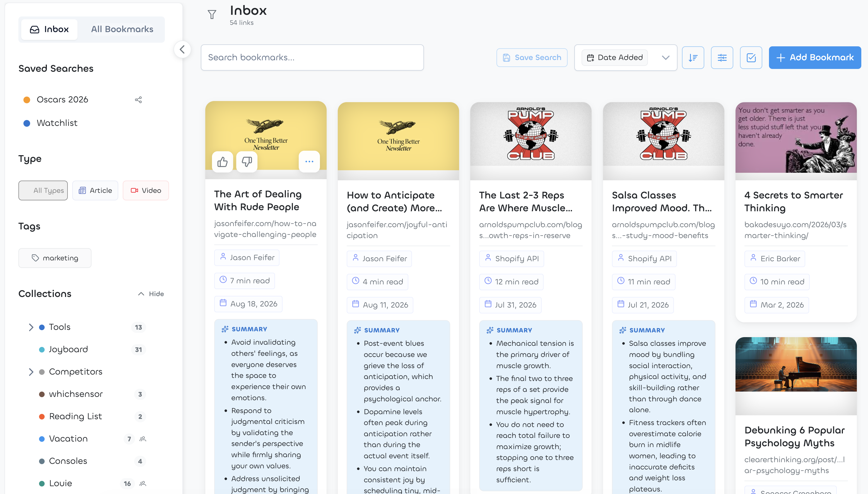
Task: Thumbs up The Art of Dealing card
Action: pos(222,162)
